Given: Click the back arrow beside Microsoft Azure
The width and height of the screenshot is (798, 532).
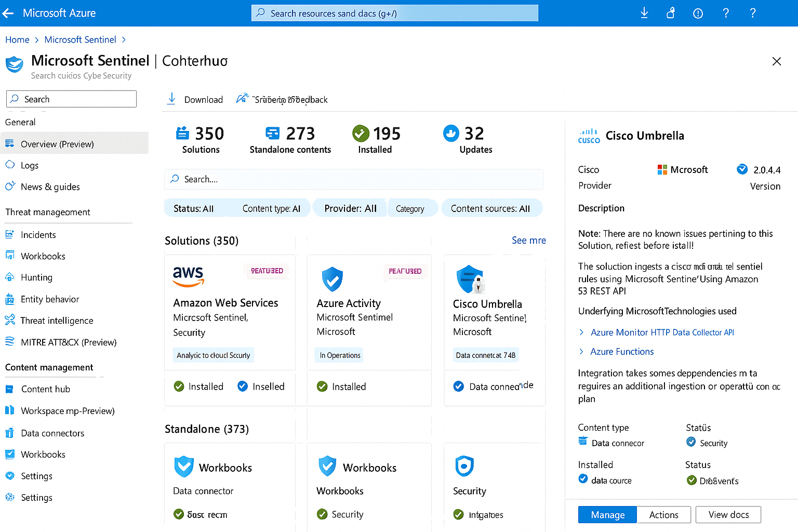Looking at the screenshot, I should tap(8, 13).
